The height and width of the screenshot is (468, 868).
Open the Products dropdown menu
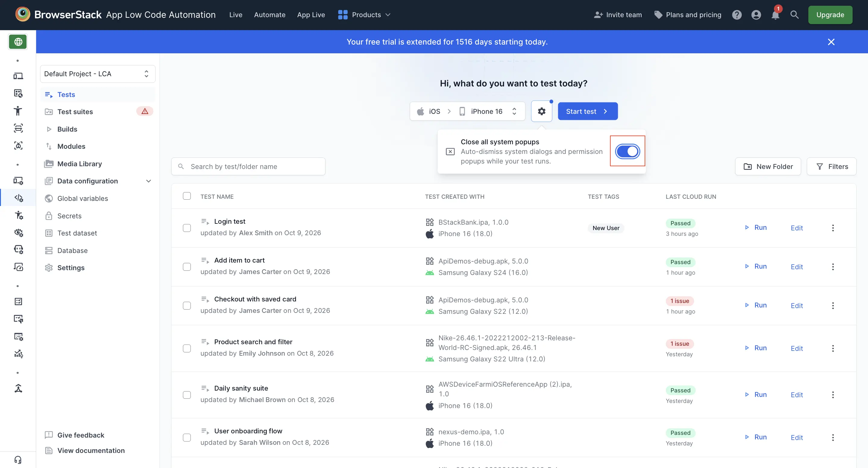(364, 15)
